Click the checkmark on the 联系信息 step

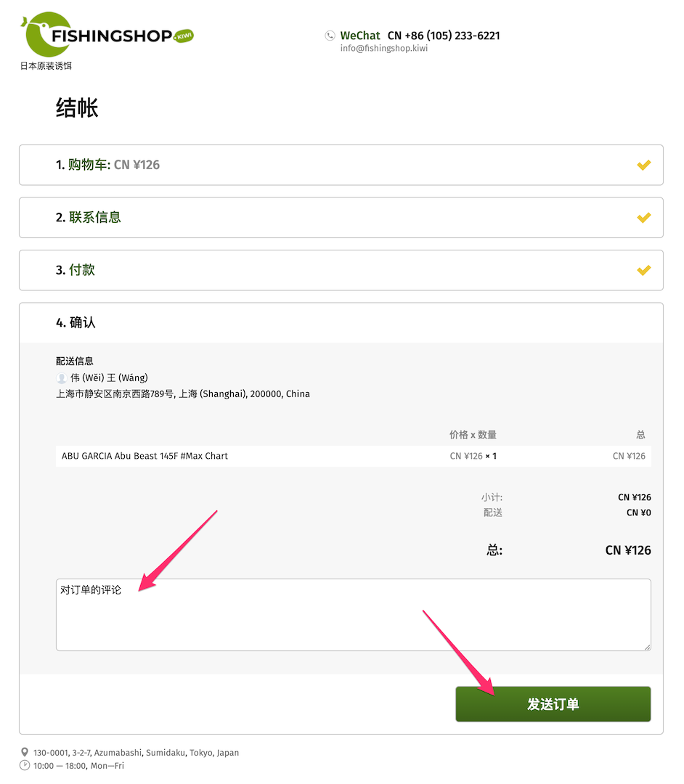(643, 218)
